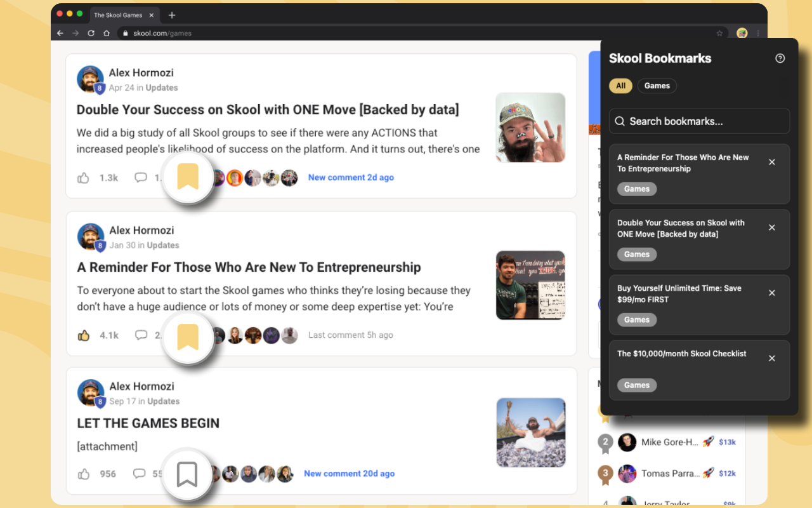Focus the Search bookmarks field

700,121
